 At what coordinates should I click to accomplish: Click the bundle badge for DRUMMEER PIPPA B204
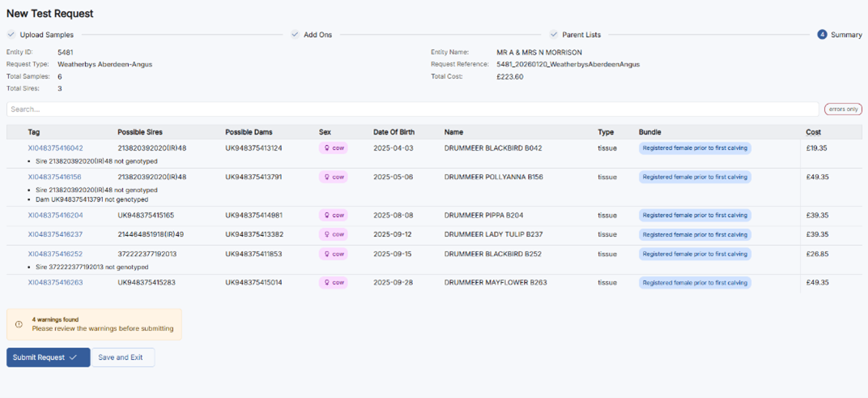click(695, 215)
